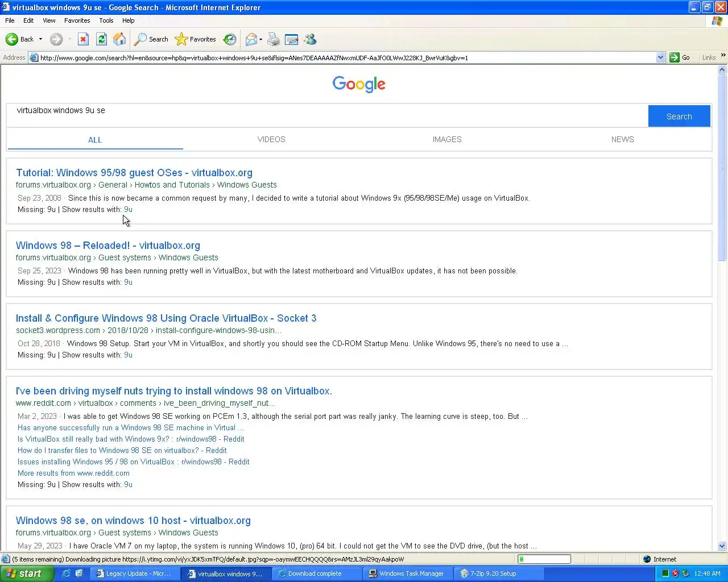Open Tutorial: Windows 95/98 guest OSes result
This screenshot has height=582, width=728.
tap(134, 173)
